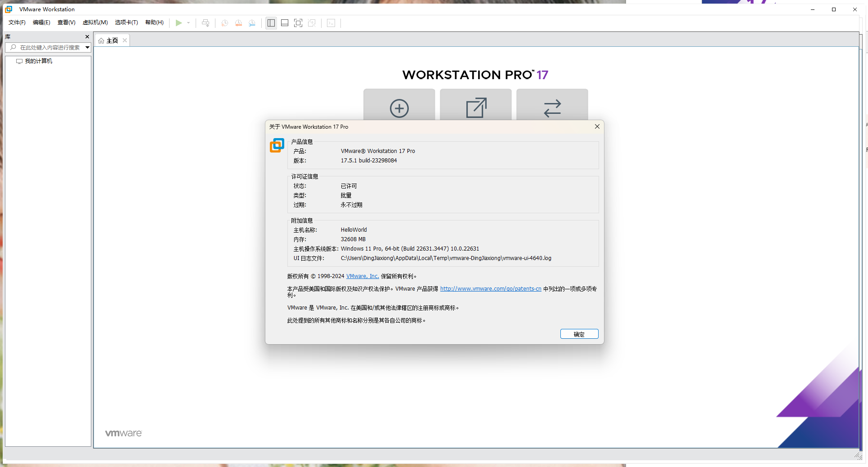Screen dimensions: 868x467
Task: Click the send Ctrl+Alt+Del toolbar icon
Action: point(206,23)
